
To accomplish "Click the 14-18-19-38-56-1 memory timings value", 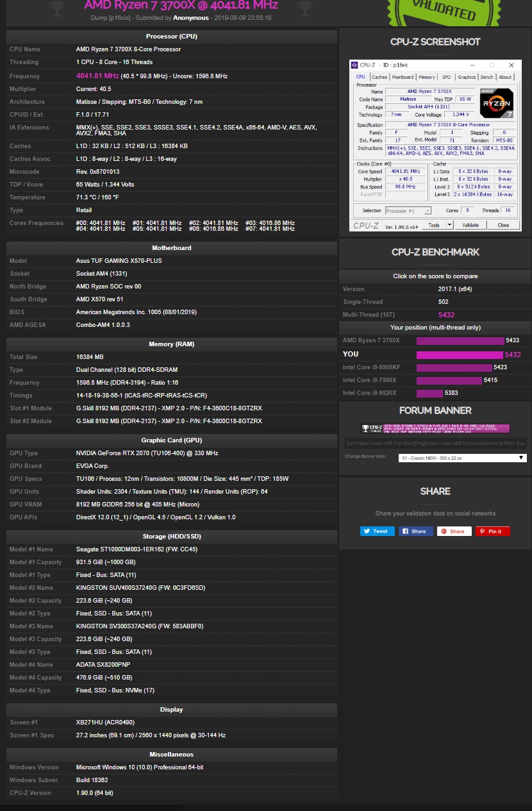I will click(x=142, y=396).
